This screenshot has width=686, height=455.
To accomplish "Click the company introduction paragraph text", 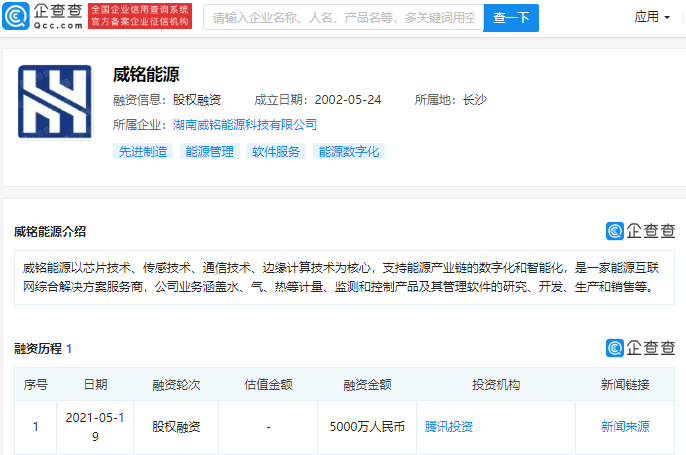I will (341, 277).
